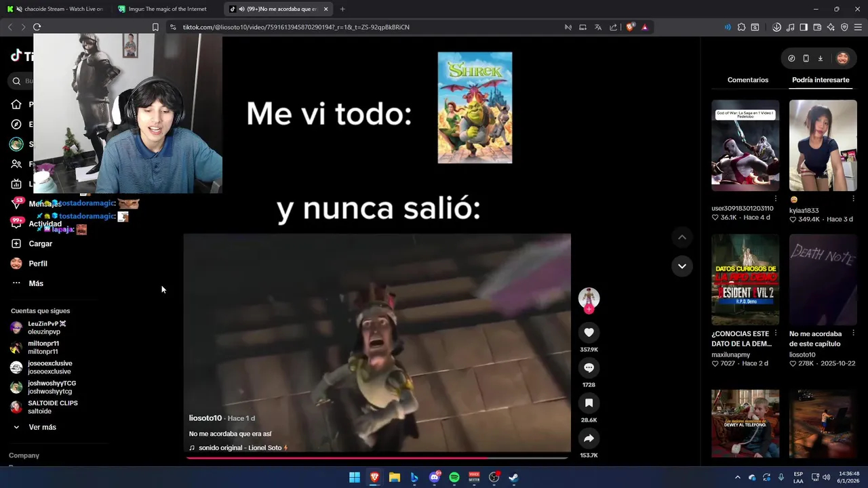
Task: Toggle Brave Shields lion icon
Action: (x=630, y=27)
